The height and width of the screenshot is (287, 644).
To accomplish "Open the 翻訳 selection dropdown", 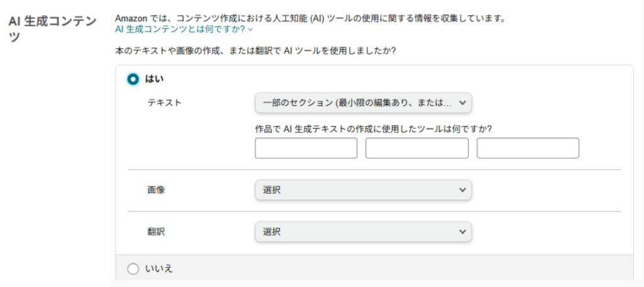I will (x=355, y=232).
